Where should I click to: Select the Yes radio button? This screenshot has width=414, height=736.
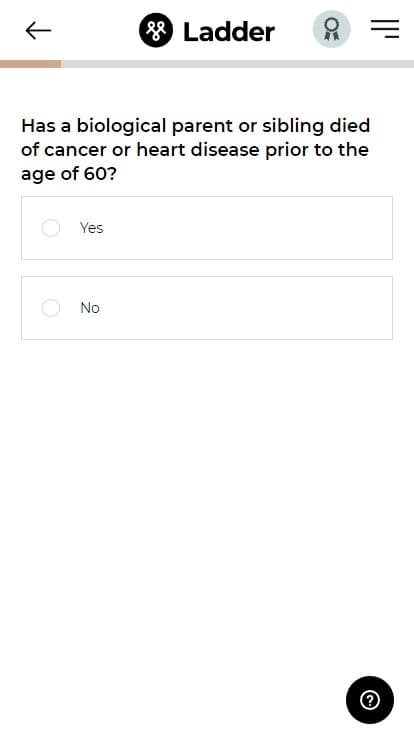pos(51,228)
